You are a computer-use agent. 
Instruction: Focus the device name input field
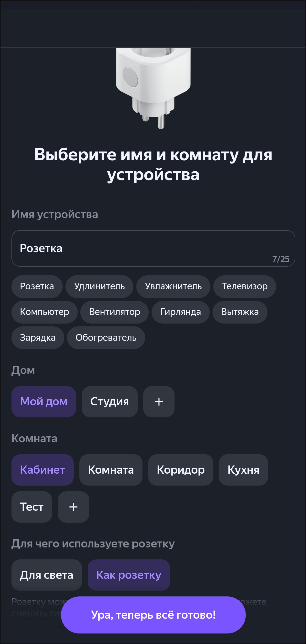pos(153,248)
